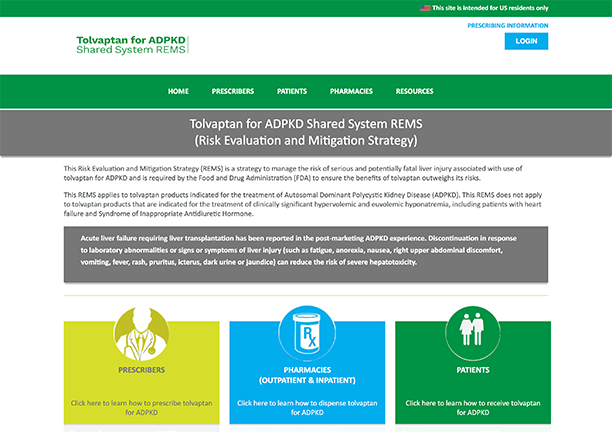Choose Resources in the navigation bar

click(x=414, y=91)
